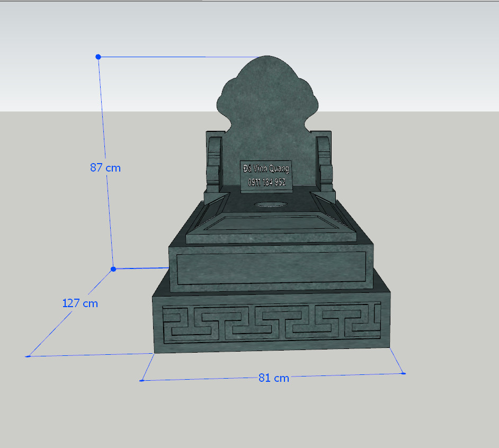Image resolution: width=499 pixels, height=448 pixels.
Task: Select the oval hole on the tomb top
Action: [x=271, y=204]
